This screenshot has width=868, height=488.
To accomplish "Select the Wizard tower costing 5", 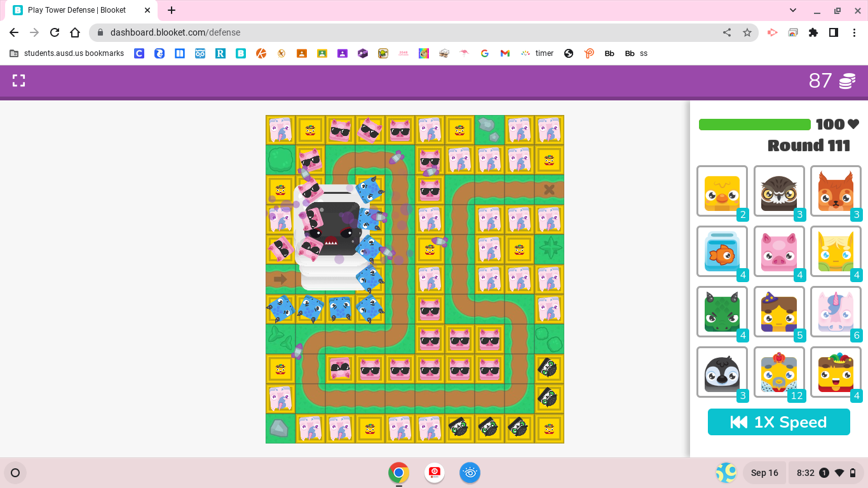I will 778,311.
